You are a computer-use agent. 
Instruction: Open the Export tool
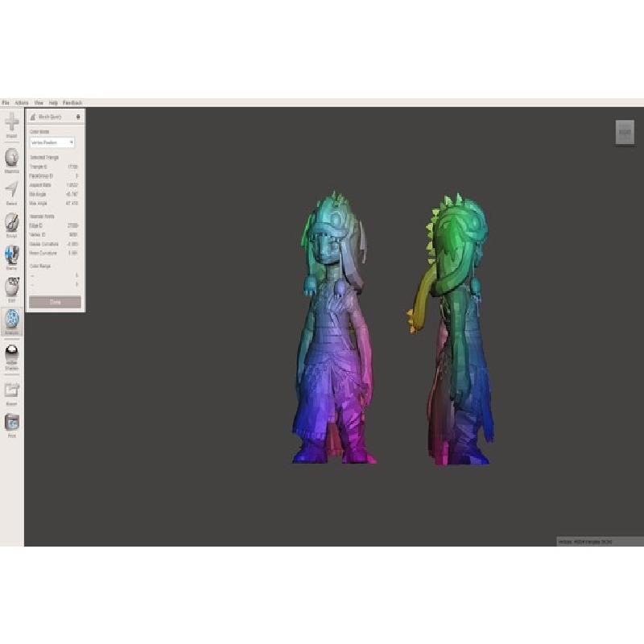pyautogui.click(x=12, y=394)
